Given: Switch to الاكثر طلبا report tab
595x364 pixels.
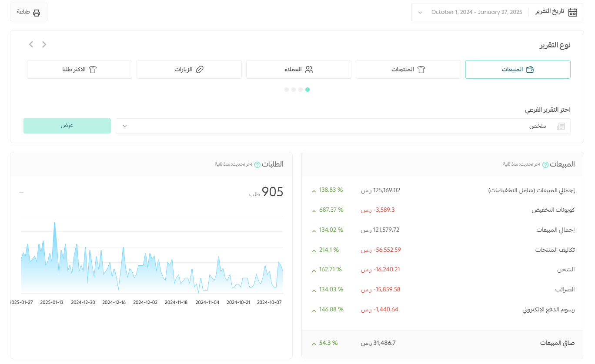Looking at the screenshot, I should point(80,70).
